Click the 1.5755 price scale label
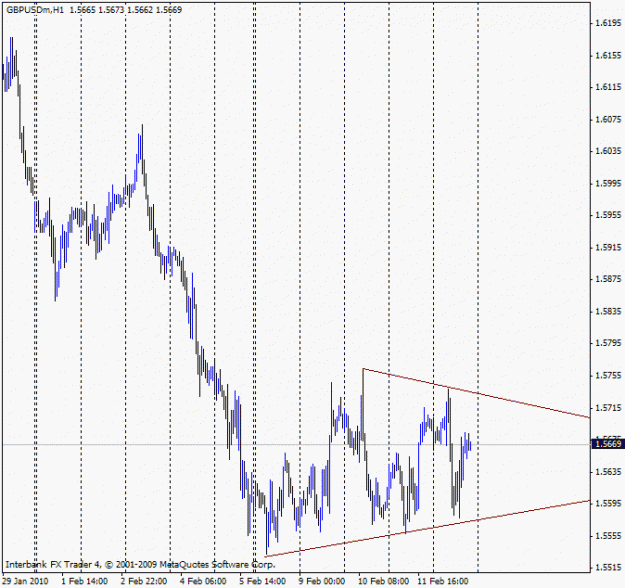 point(608,376)
